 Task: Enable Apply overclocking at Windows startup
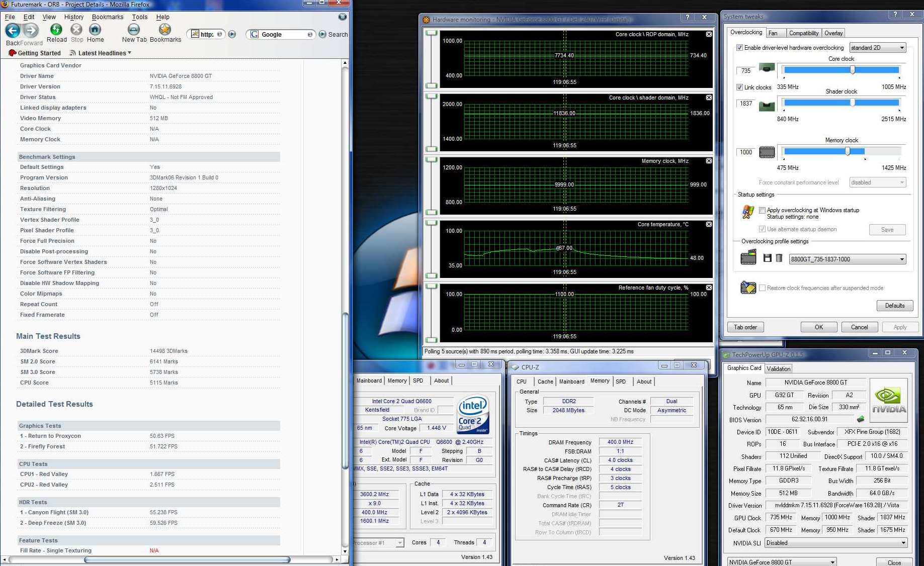(762, 210)
